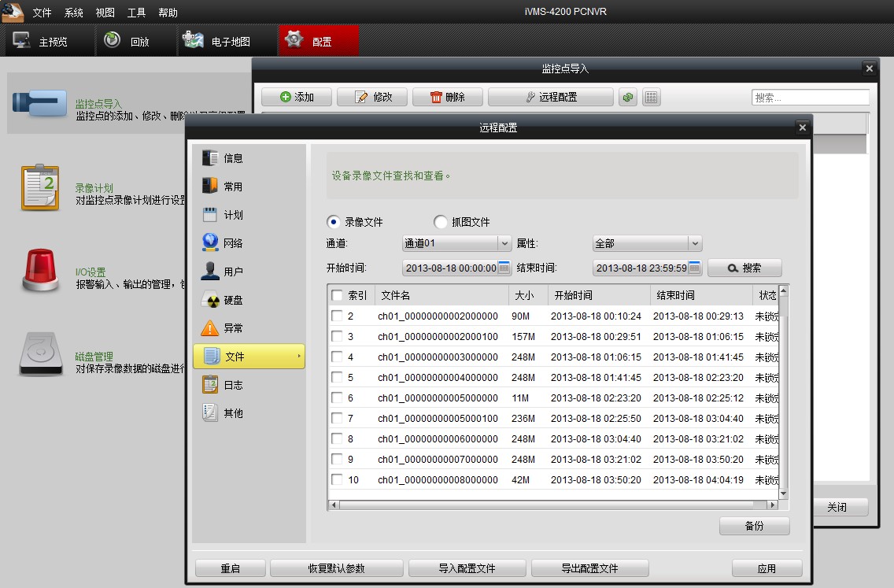Click the file list horizontal scrollbar left arrow
The height and width of the screenshot is (588, 894).
coord(334,505)
